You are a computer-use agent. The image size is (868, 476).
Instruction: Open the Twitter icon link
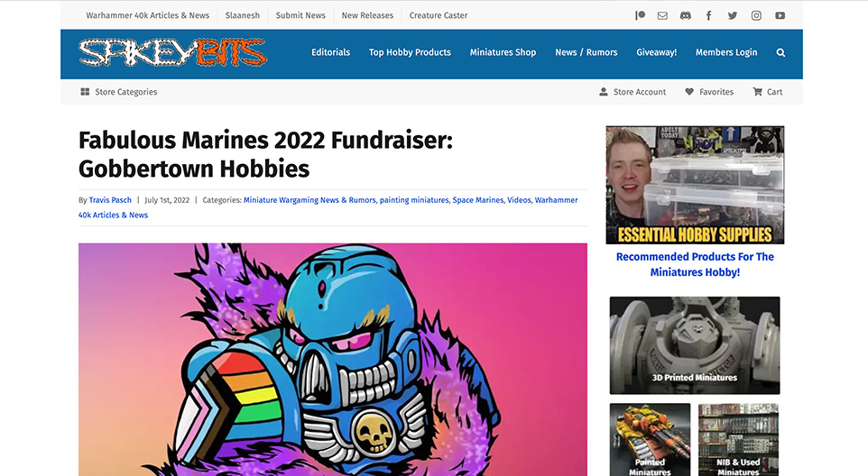tap(733, 15)
